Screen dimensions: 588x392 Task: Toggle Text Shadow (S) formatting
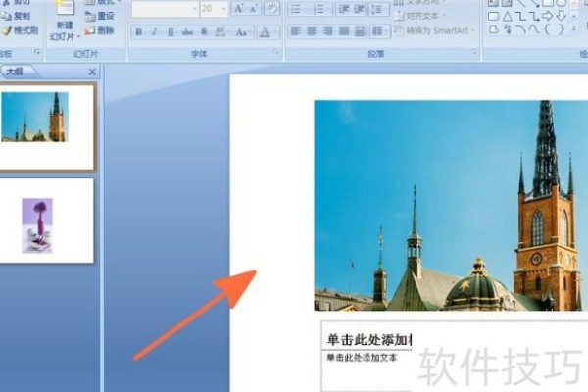tap(204, 32)
